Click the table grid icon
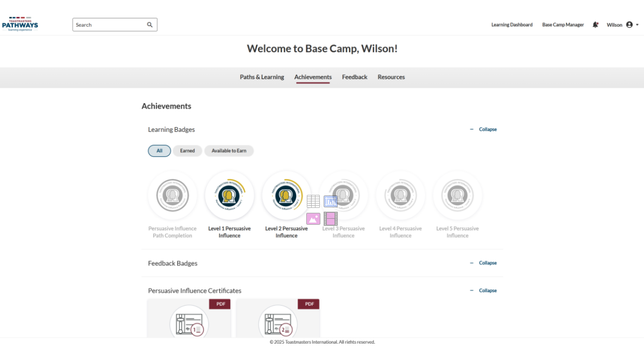The image size is (644, 361). tap(313, 201)
